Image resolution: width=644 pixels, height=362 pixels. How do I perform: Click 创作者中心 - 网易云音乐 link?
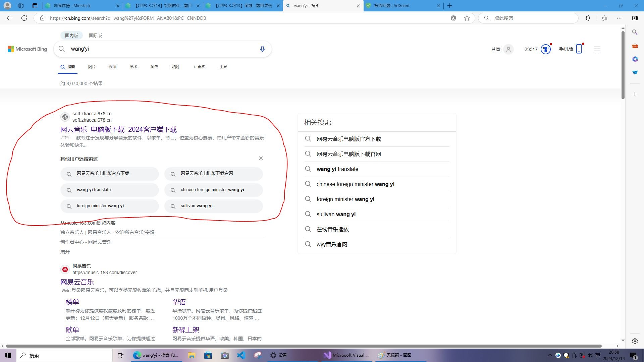pyautogui.click(x=86, y=242)
